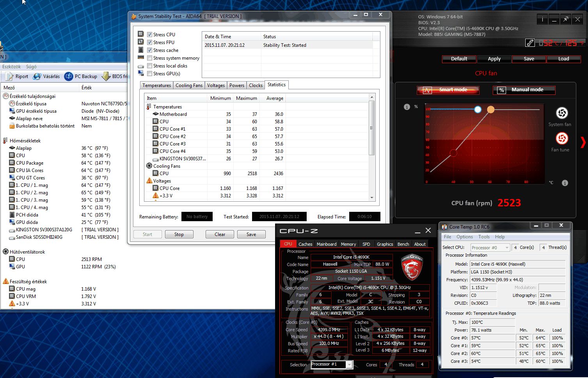Select the Hűtőventilátorok section icon
Image resolution: width=588 pixels, height=378 pixels.
(x=6, y=252)
